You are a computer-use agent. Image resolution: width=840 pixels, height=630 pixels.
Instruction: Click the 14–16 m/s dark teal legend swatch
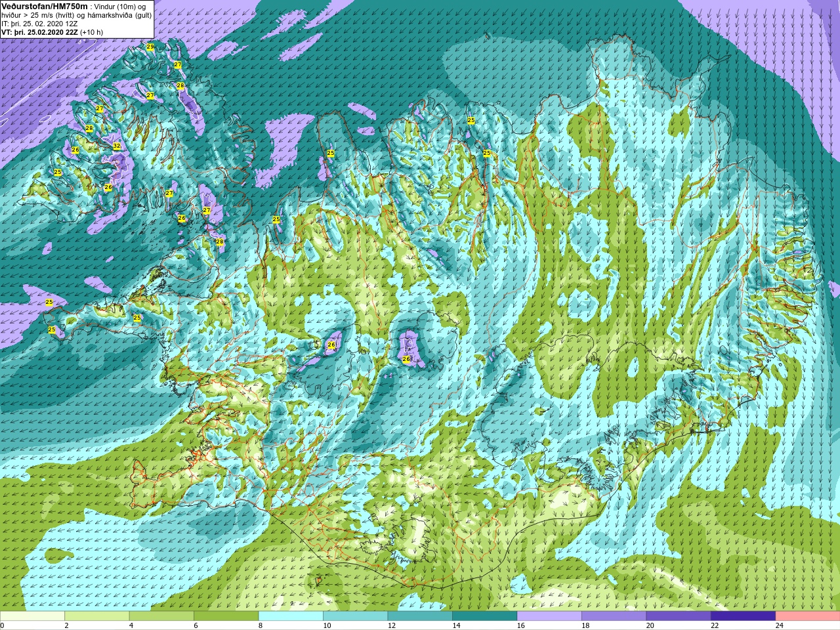(485, 616)
